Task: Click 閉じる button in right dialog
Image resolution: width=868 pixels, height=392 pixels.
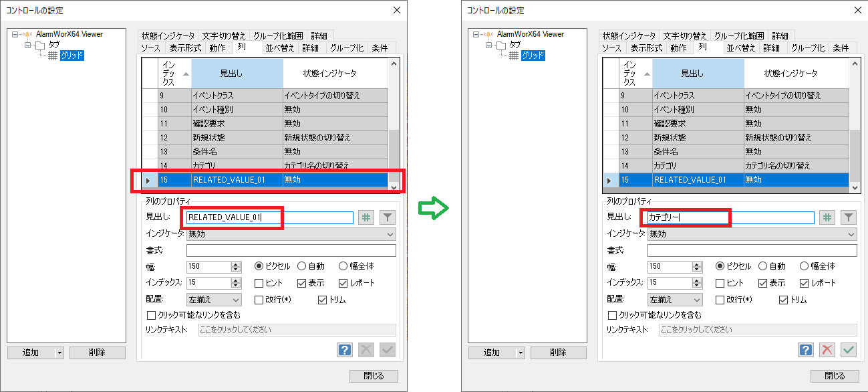Action: (835, 376)
